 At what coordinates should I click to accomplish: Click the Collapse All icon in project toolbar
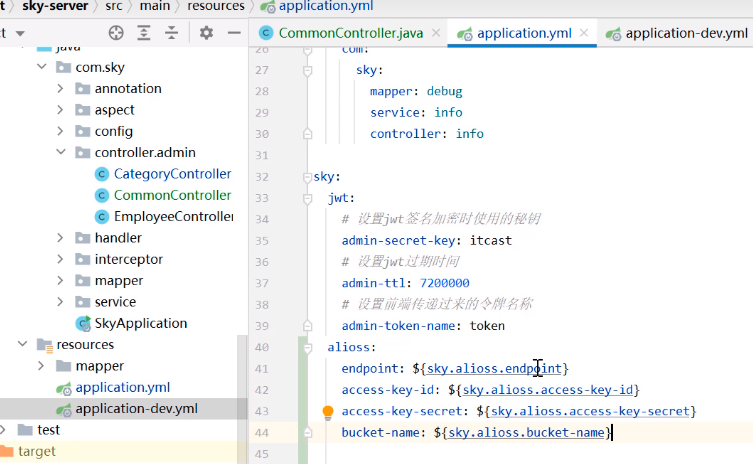(x=172, y=32)
